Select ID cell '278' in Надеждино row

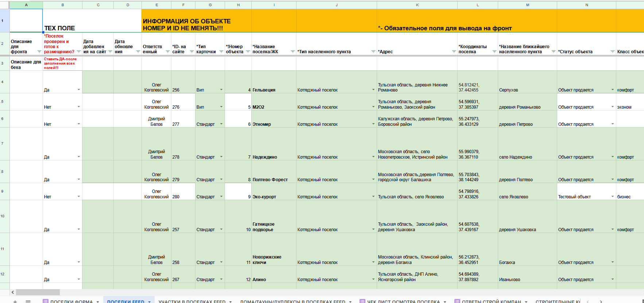[x=183, y=144]
